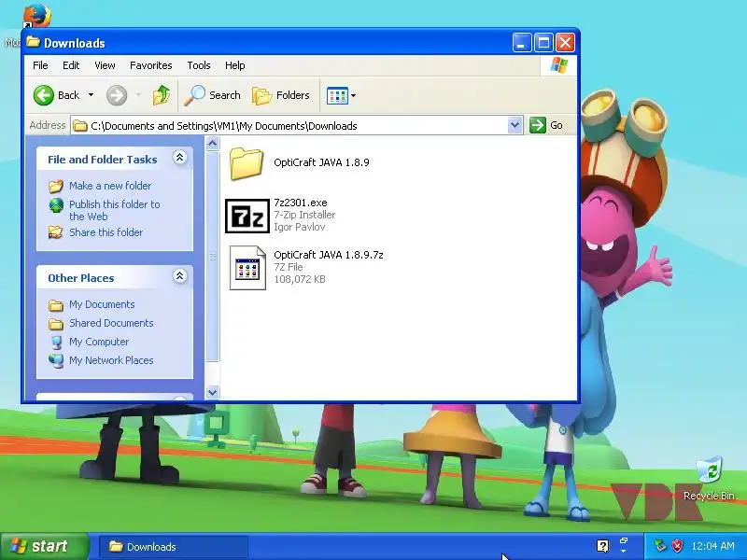The image size is (747, 560).
Task: Click the help question mark tray icon
Action: tap(602, 546)
